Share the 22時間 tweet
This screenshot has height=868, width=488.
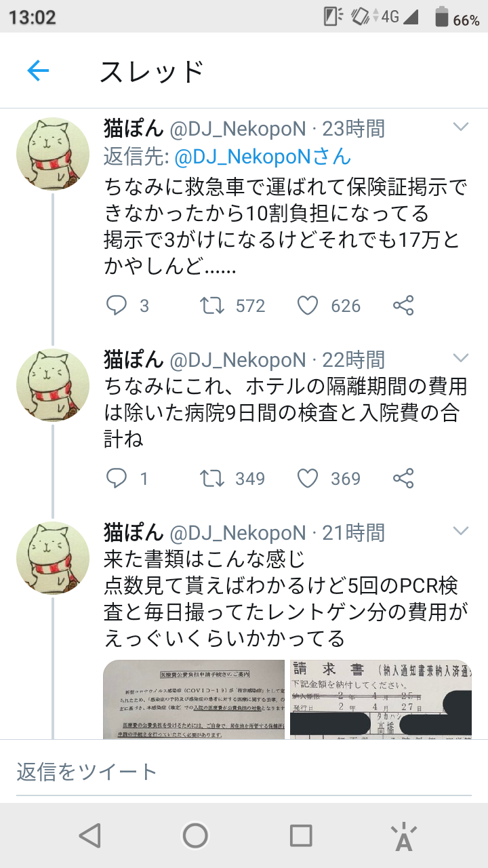point(403,479)
